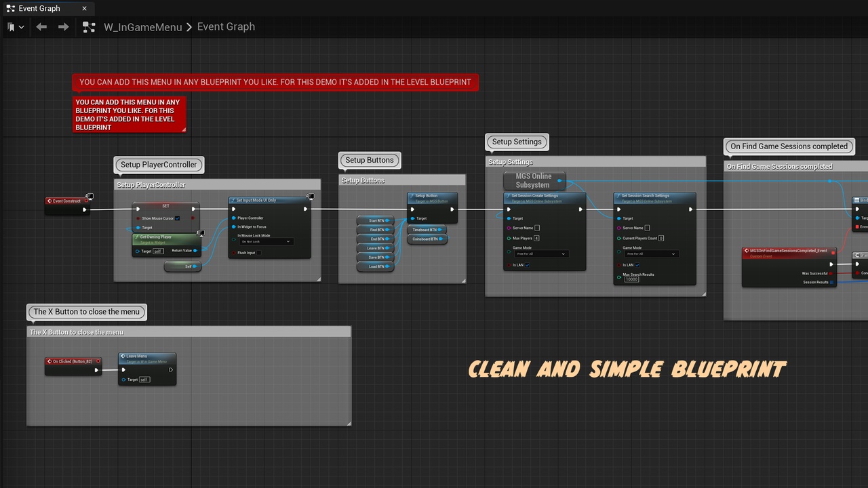Select the Leave Menu node header
The width and height of the screenshot is (868, 488).
pyautogui.click(x=147, y=357)
